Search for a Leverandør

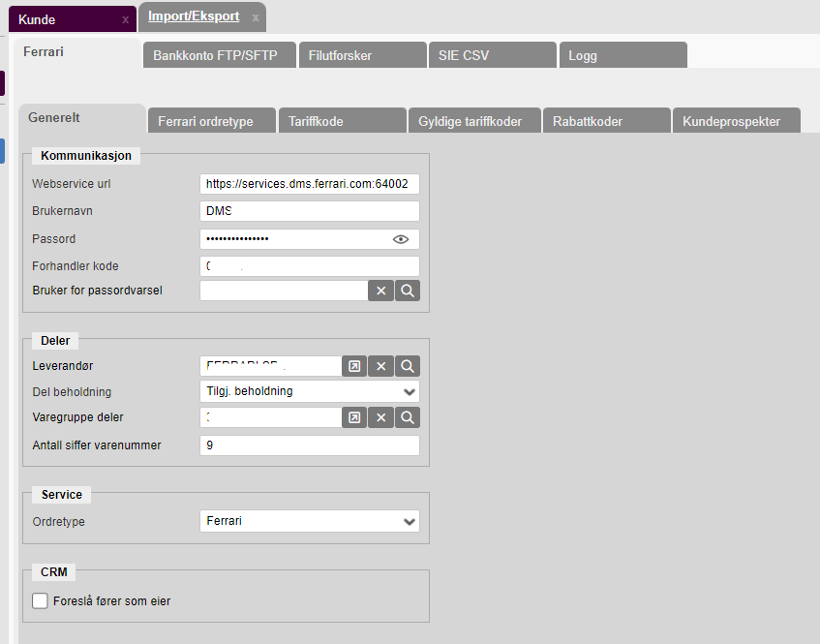pyautogui.click(x=408, y=366)
